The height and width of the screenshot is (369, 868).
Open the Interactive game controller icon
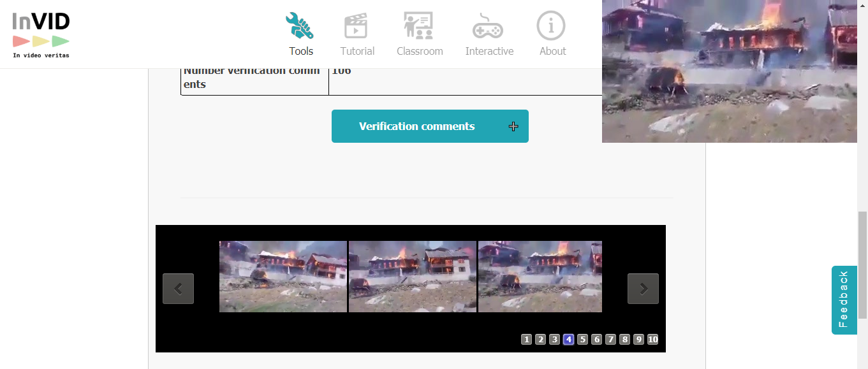pos(489,24)
